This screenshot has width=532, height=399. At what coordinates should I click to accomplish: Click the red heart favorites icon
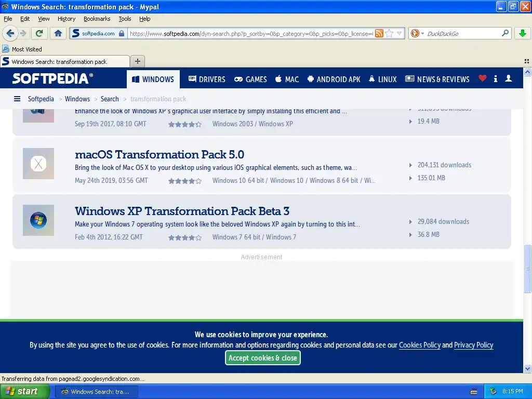point(482,78)
